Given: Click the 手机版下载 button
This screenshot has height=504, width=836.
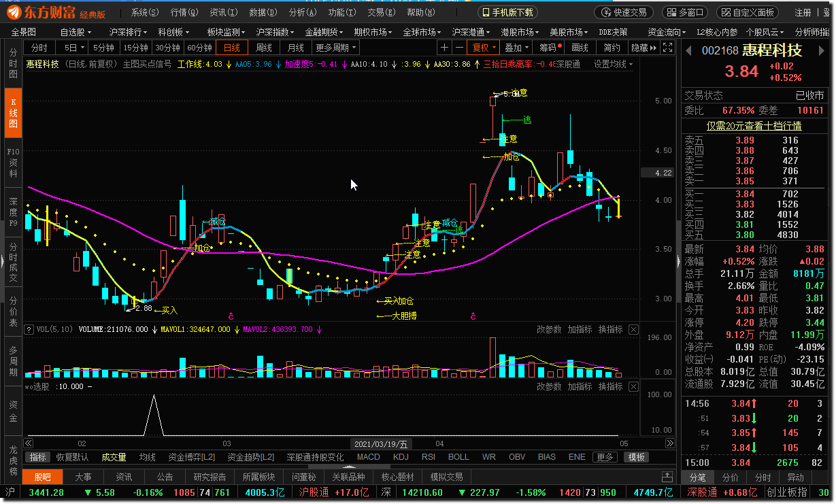Looking at the screenshot, I should coord(507,12).
